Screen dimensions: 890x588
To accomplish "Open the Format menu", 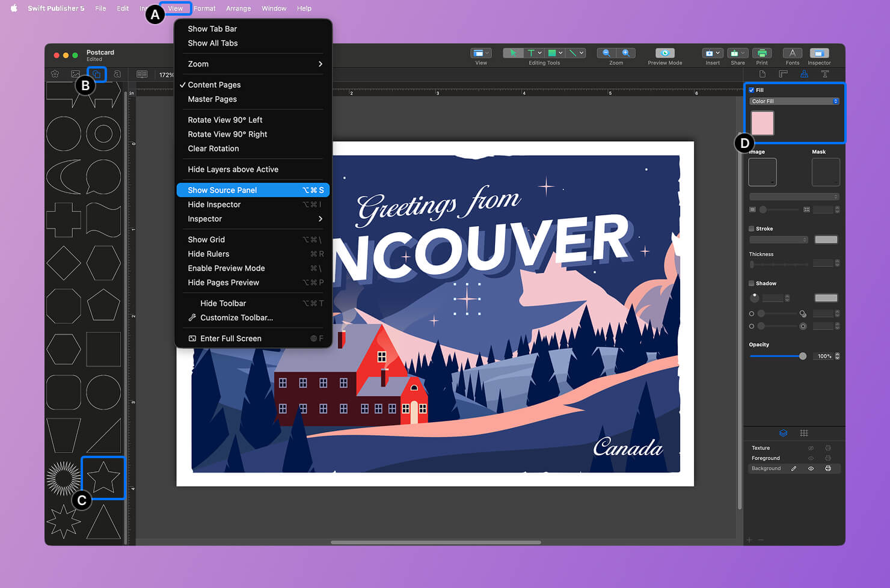I will point(204,8).
